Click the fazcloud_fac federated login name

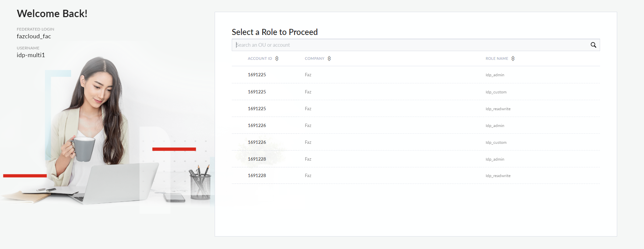pyautogui.click(x=34, y=36)
